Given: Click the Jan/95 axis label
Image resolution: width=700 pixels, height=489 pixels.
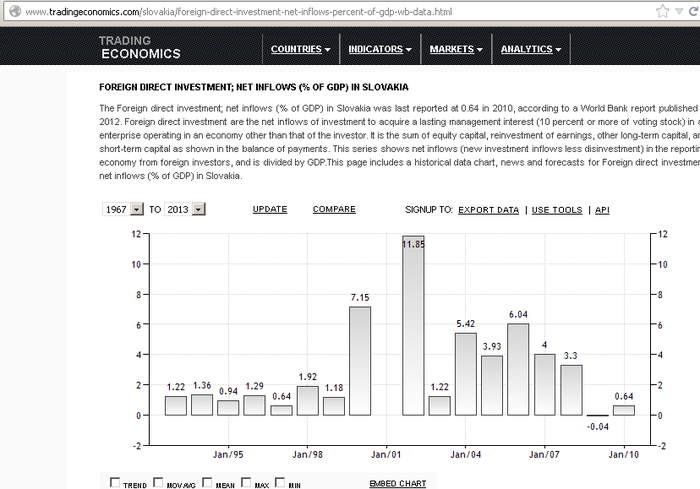Looking at the screenshot, I should [228, 455].
